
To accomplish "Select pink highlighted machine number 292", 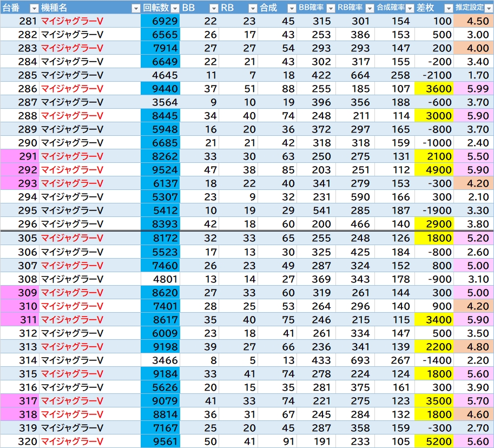I will coord(19,169).
